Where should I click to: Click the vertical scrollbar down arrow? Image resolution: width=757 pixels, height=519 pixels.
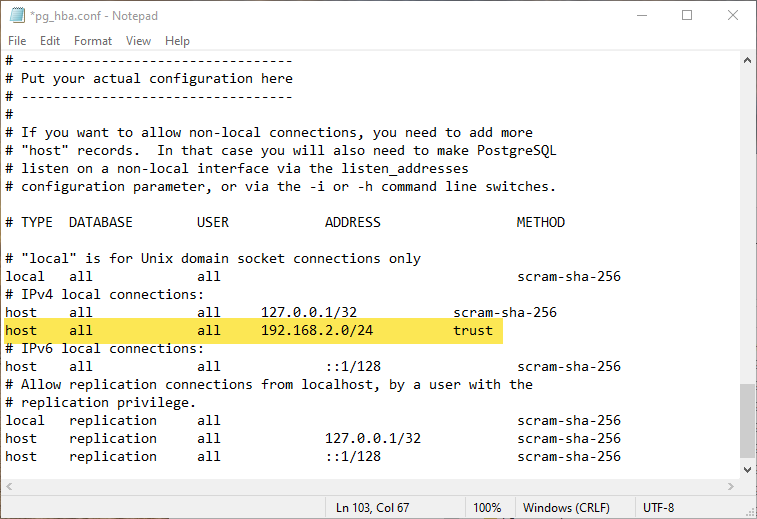point(748,470)
